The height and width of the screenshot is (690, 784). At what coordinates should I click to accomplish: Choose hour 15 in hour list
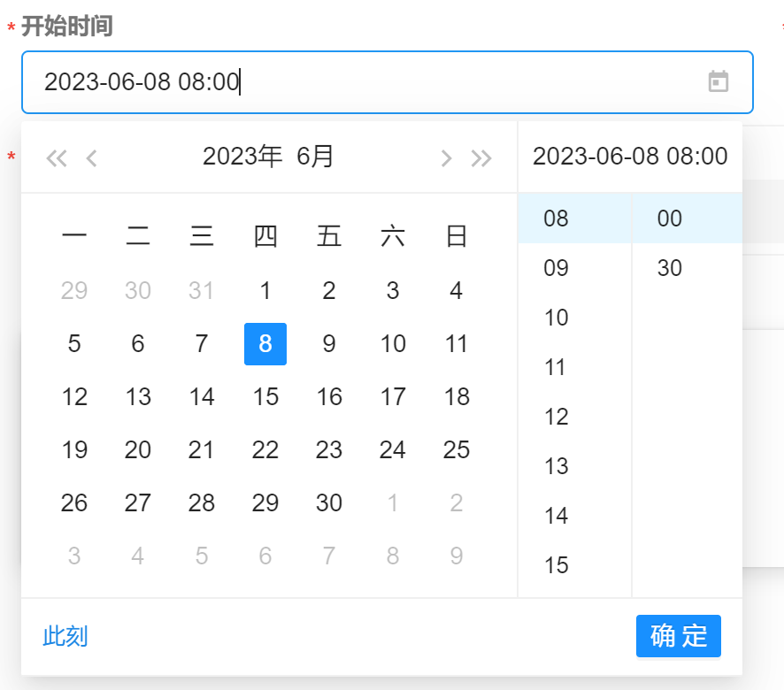click(x=557, y=565)
